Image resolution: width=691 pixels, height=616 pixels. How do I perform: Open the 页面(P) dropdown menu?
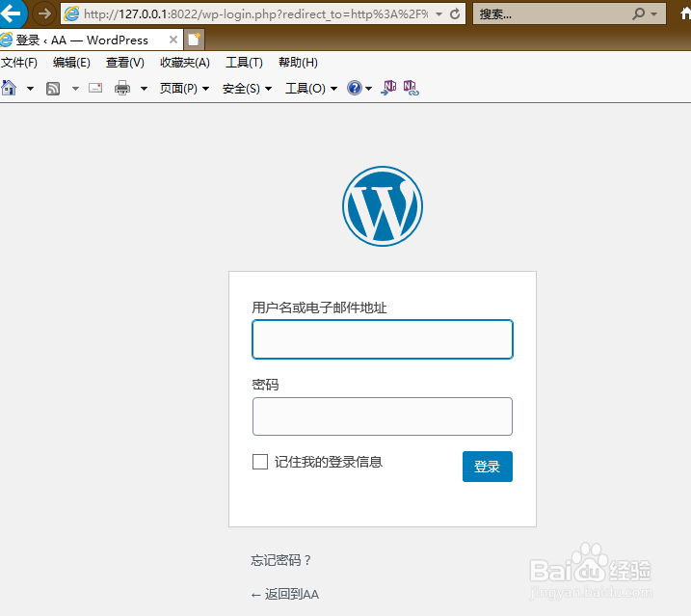click(x=184, y=88)
